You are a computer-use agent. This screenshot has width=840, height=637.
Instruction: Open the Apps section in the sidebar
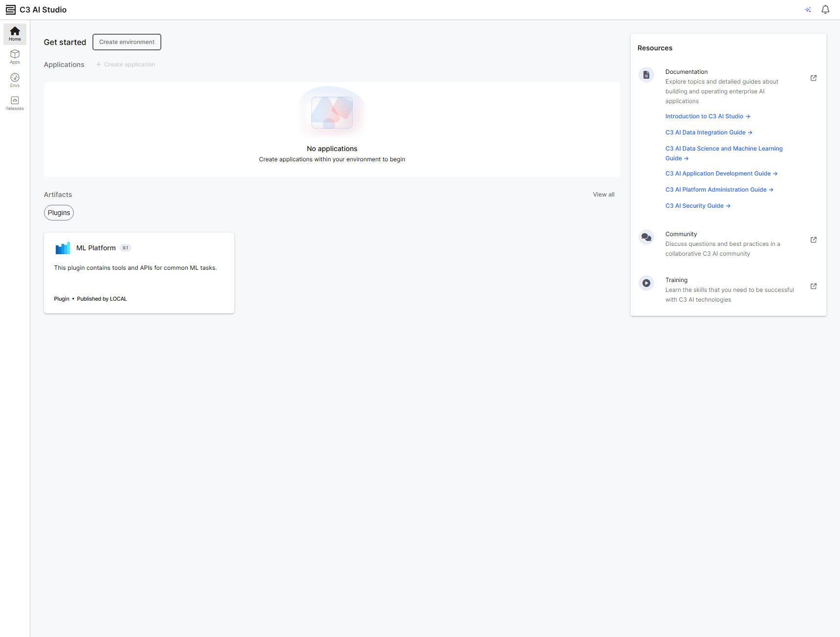14,57
